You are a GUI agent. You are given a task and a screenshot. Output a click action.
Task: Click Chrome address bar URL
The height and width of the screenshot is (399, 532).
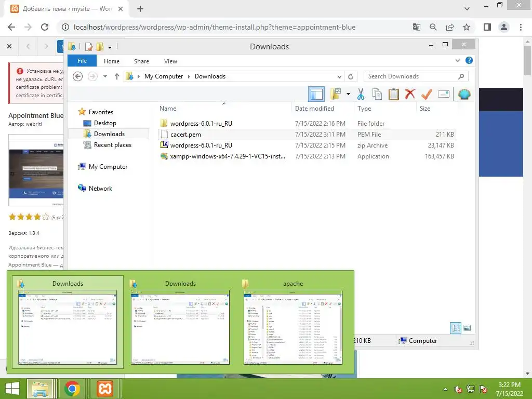215,27
